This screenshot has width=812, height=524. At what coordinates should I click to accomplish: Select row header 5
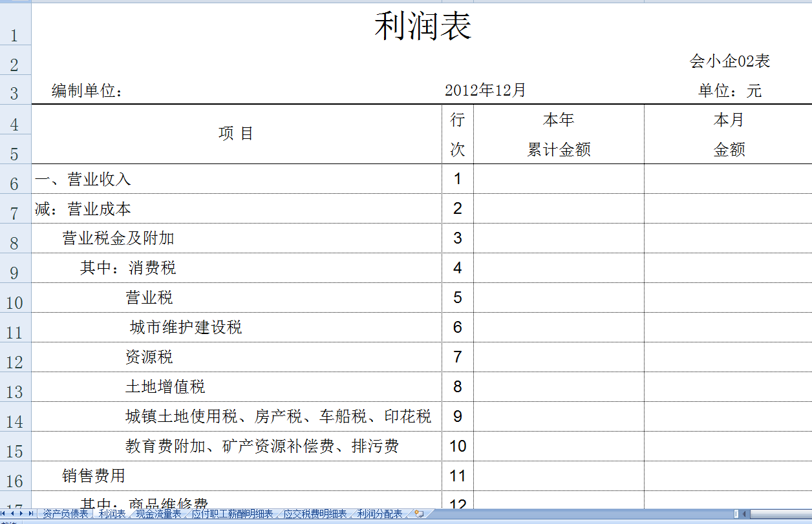[16, 149]
